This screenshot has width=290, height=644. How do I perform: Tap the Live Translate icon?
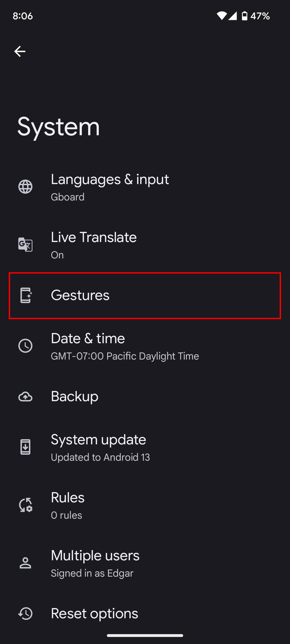(26, 245)
